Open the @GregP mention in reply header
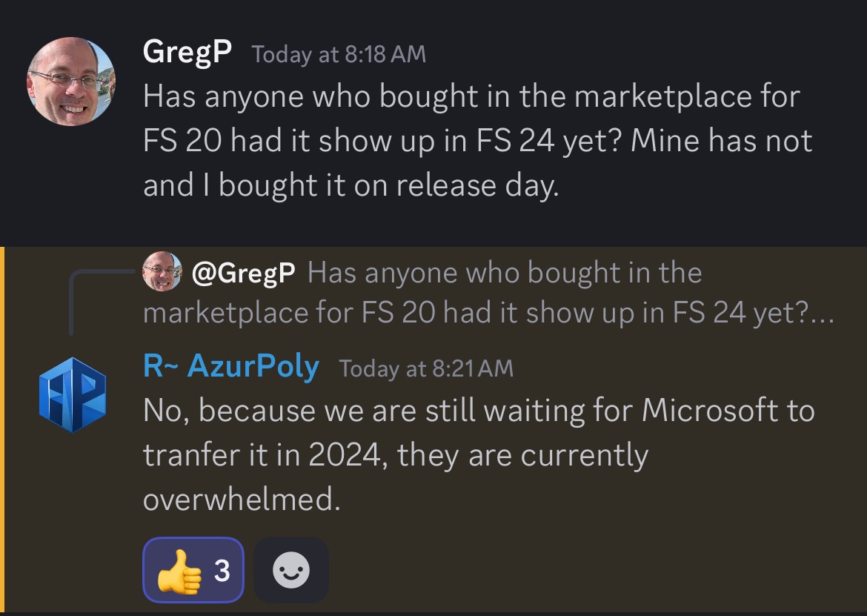This screenshot has height=616, width=867. tap(243, 273)
